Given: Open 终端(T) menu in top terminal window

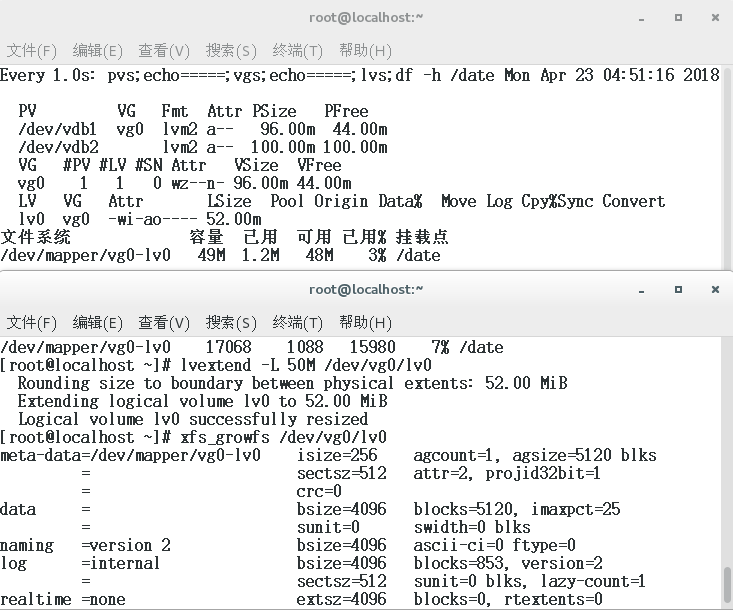Looking at the screenshot, I should click(x=297, y=50).
